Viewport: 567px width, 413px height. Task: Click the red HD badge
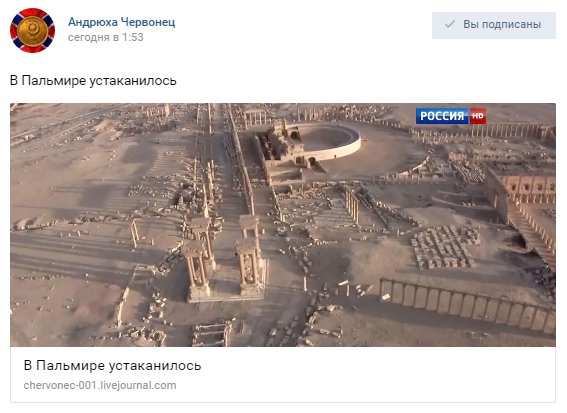click(478, 116)
